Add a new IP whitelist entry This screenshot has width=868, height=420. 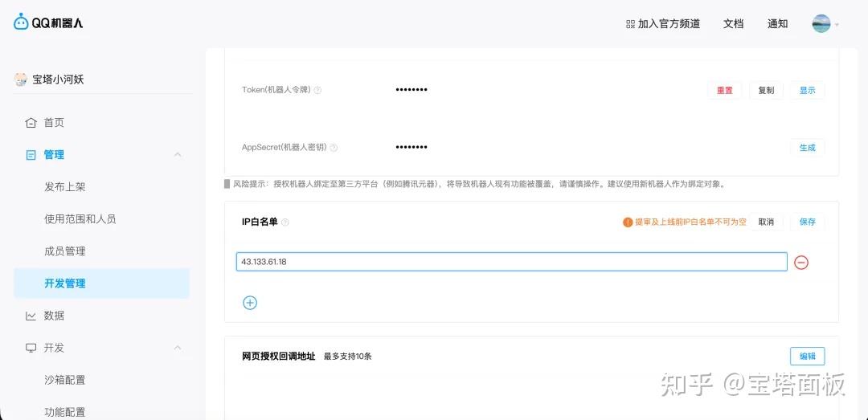[x=250, y=303]
